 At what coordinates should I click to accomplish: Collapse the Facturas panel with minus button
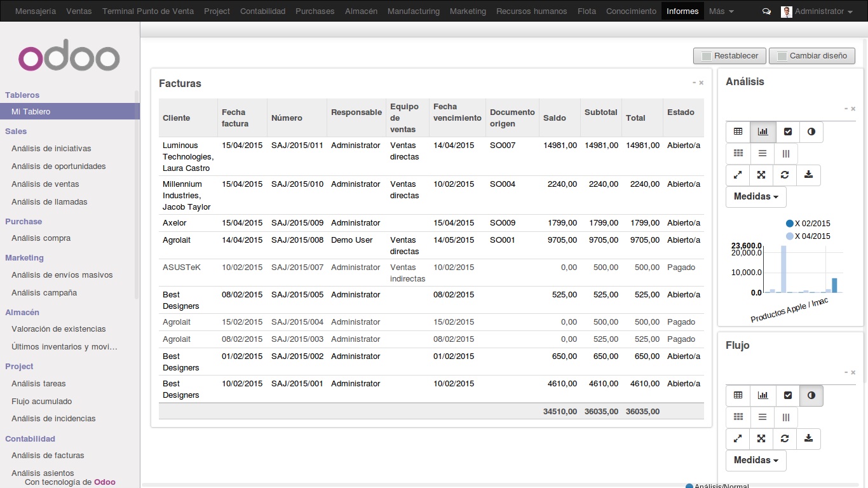pos(695,83)
